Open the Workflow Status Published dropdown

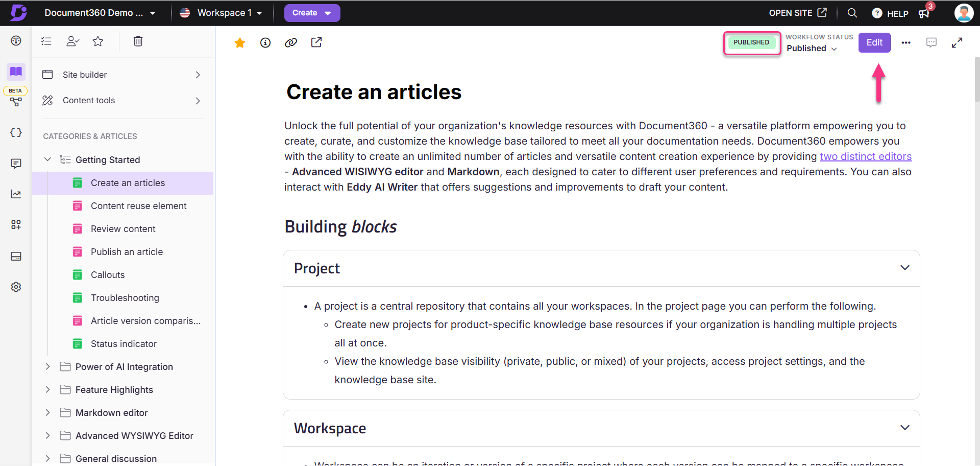tap(812, 49)
